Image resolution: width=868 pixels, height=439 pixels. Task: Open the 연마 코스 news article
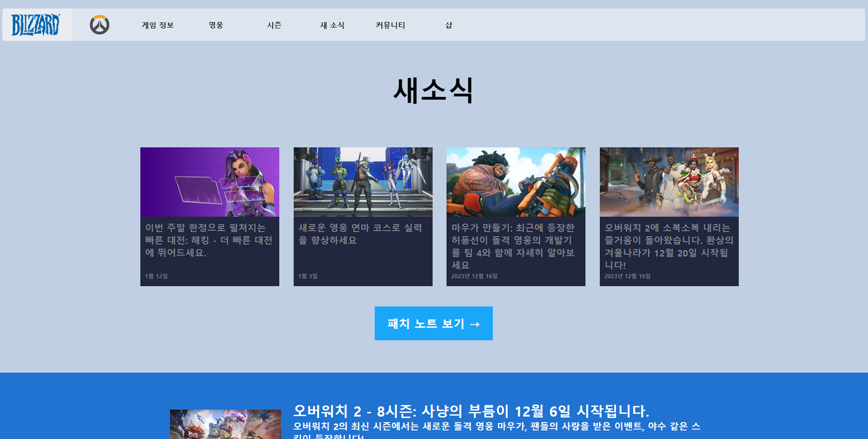tap(362, 235)
